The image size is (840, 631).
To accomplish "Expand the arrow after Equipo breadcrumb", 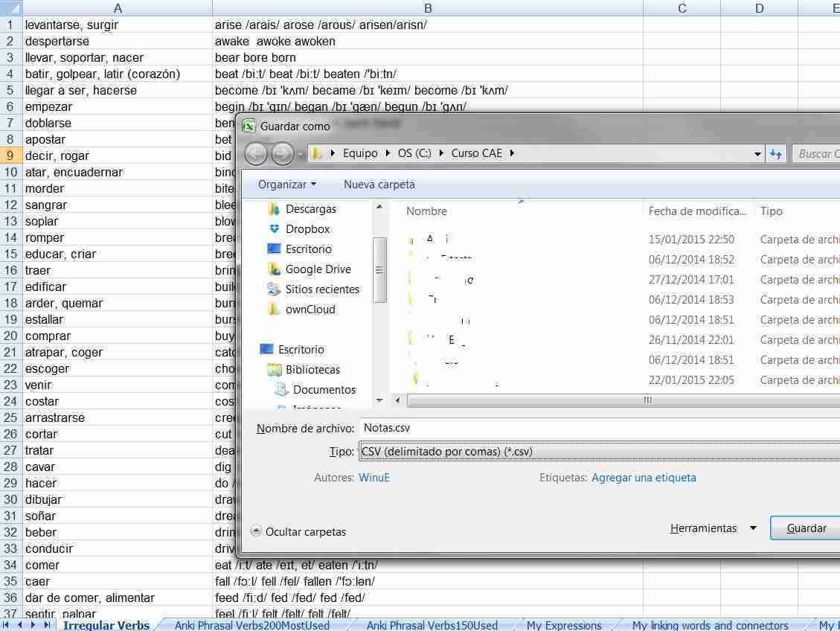I will 388,153.
